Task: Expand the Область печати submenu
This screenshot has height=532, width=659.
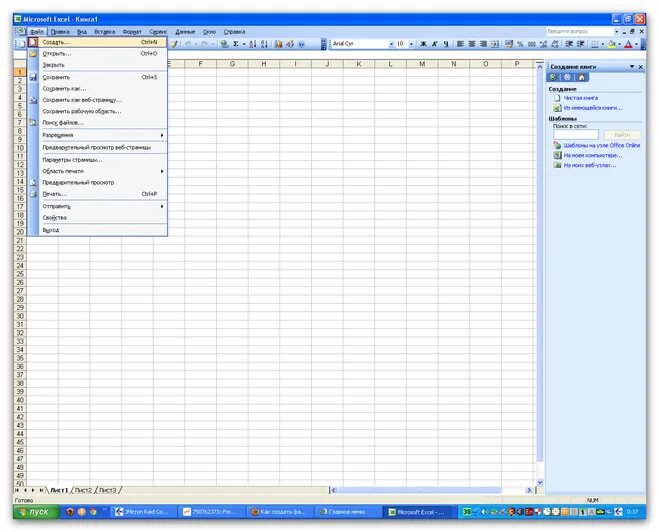Action: tap(103, 171)
